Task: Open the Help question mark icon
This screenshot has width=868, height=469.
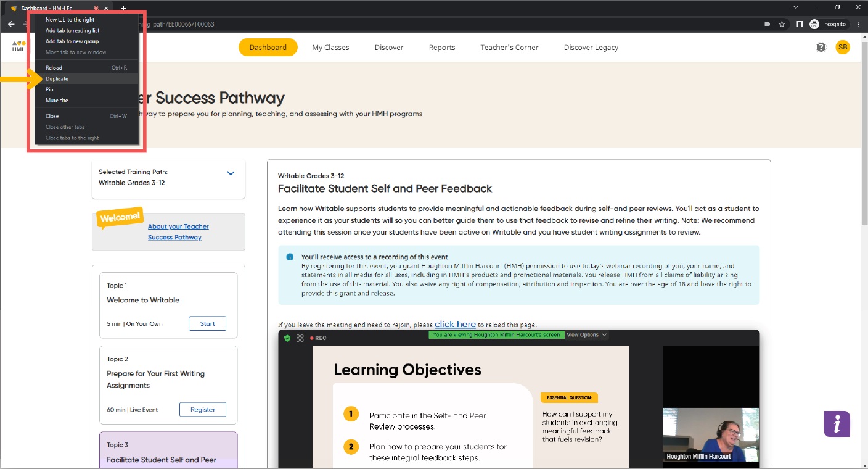Action: click(x=821, y=47)
